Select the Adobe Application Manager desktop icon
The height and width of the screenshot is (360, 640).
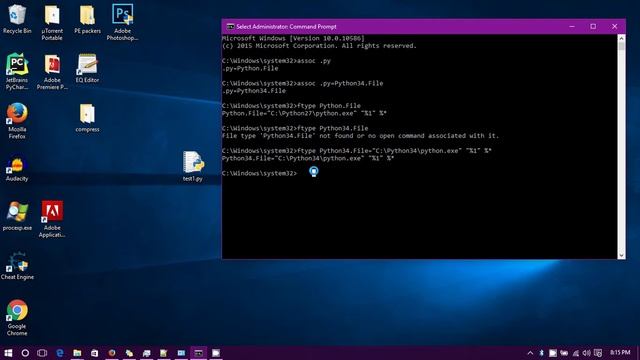52,219
